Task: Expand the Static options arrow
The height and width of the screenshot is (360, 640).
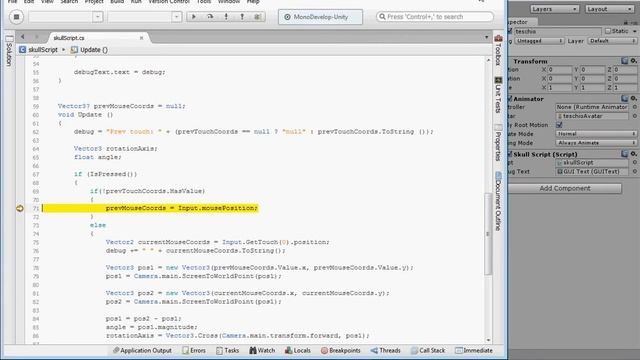Action: pyautogui.click(x=635, y=31)
